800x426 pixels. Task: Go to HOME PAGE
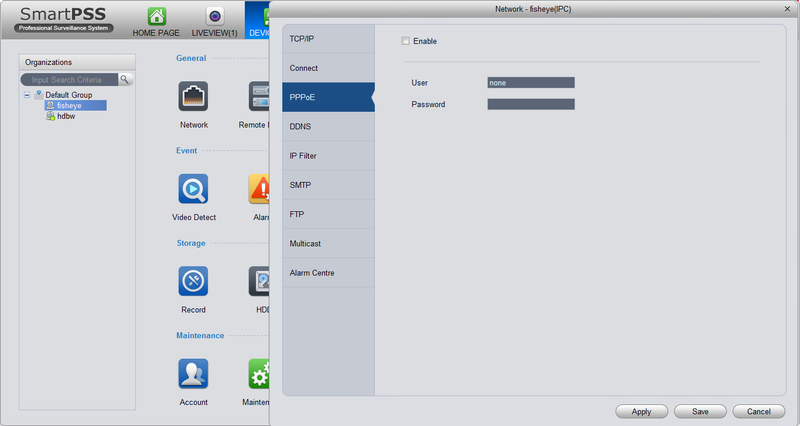[156, 21]
